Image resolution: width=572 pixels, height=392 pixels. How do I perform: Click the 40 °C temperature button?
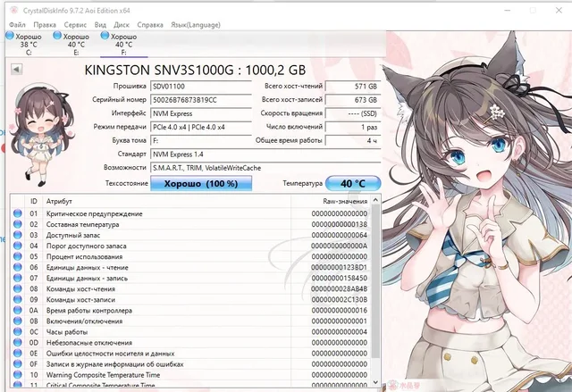coord(352,183)
